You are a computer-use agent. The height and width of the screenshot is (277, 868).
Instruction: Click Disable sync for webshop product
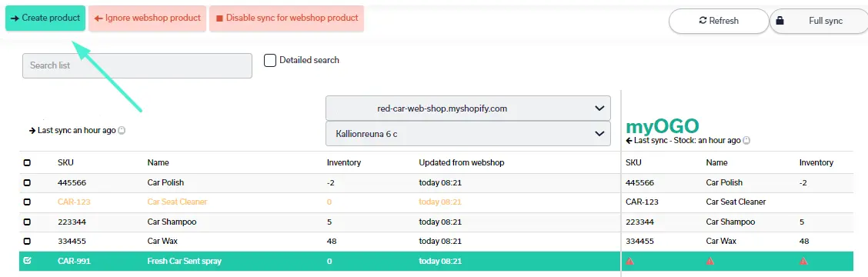click(287, 18)
